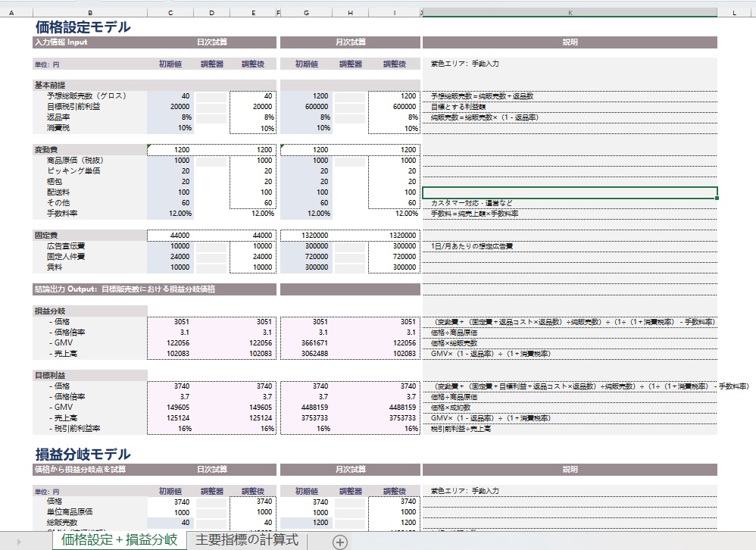Screen dimensions: 756x550
Task: Click monthly 調整後 3753733 for 目標利益 売上高
Action: (395, 418)
